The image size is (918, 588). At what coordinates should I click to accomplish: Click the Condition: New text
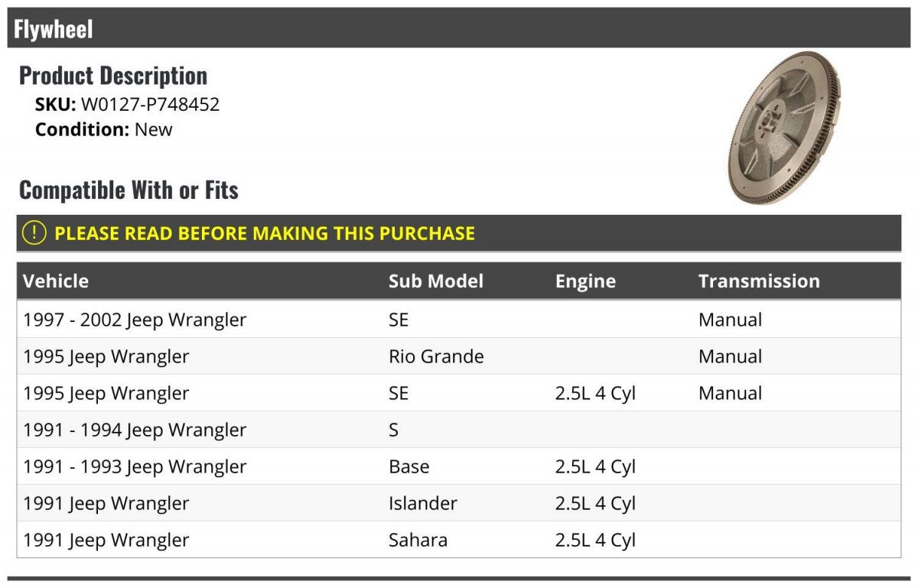(x=104, y=129)
